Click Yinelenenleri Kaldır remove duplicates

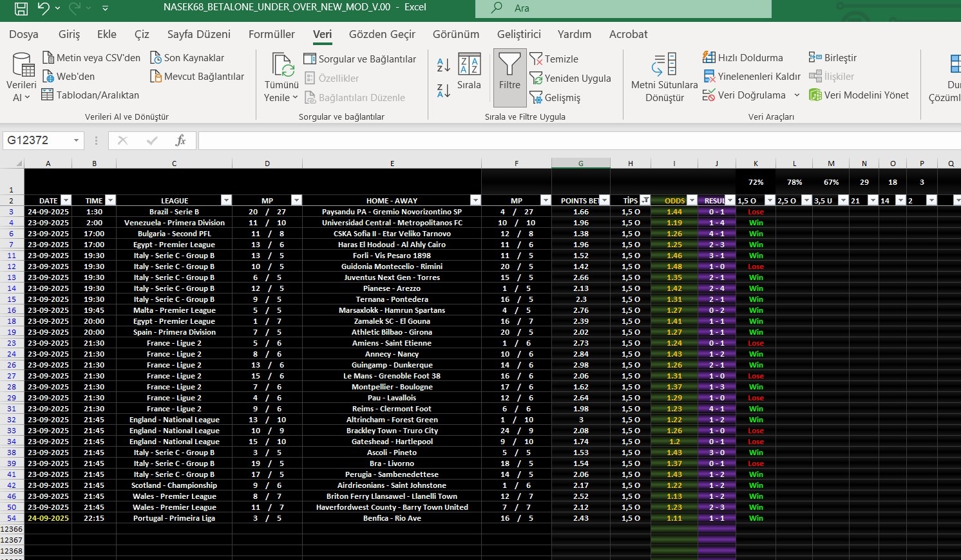pos(752,77)
